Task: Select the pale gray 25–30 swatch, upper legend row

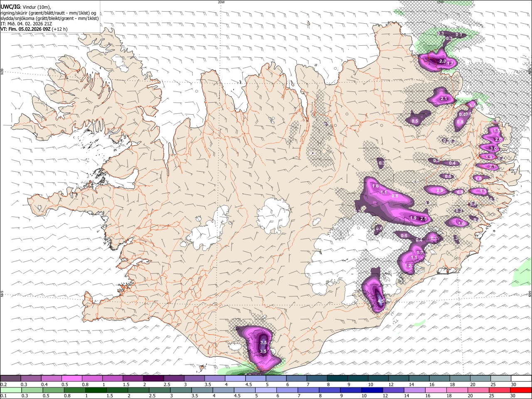Action: pyautogui.click(x=500, y=379)
